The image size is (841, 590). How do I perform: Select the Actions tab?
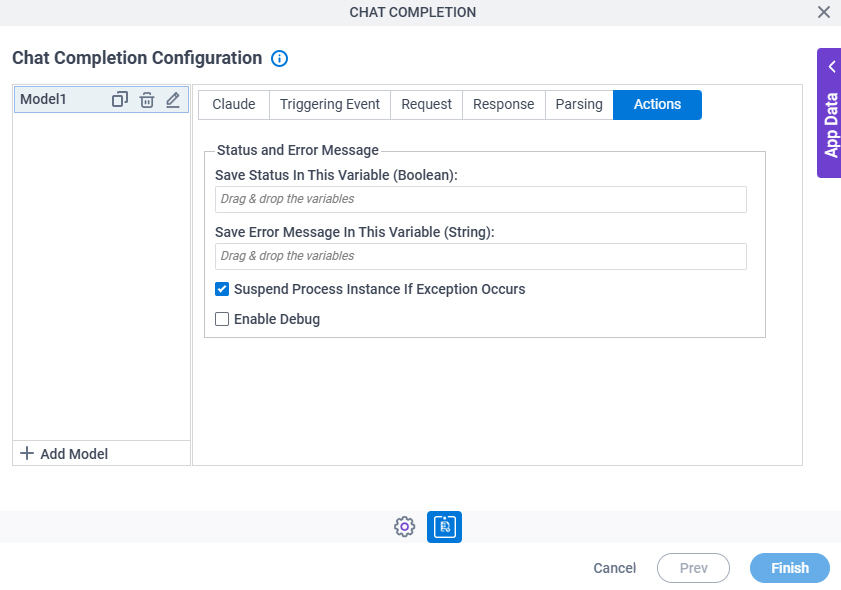(658, 105)
